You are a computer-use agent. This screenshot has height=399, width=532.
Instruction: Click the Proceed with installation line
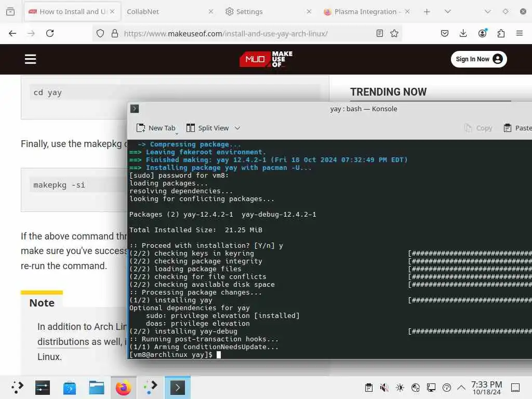206,245
